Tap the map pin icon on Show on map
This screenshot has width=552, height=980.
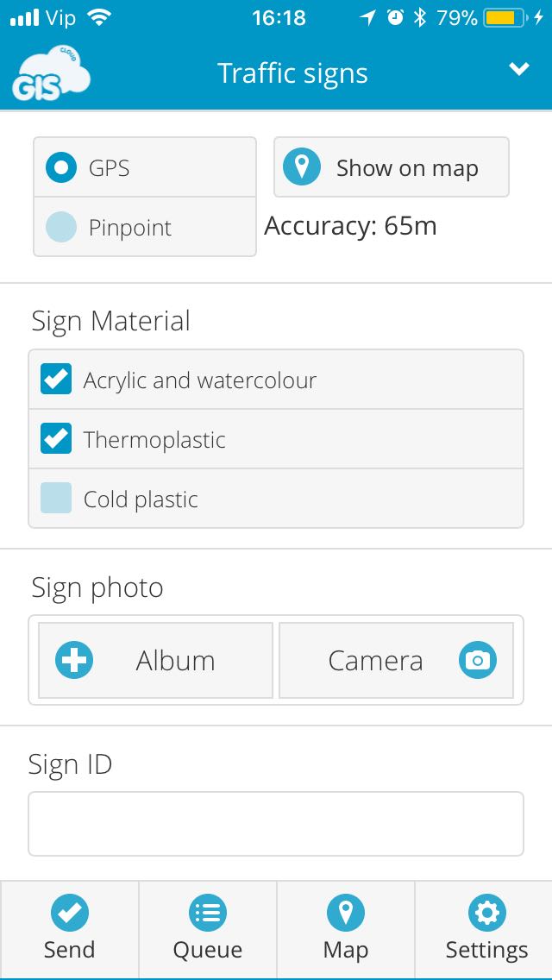pyautogui.click(x=302, y=167)
